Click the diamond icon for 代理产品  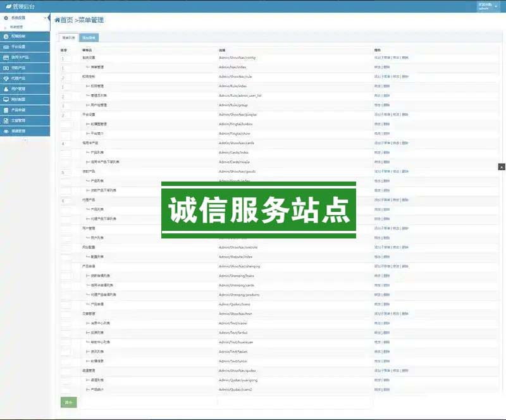coord(6,78)
